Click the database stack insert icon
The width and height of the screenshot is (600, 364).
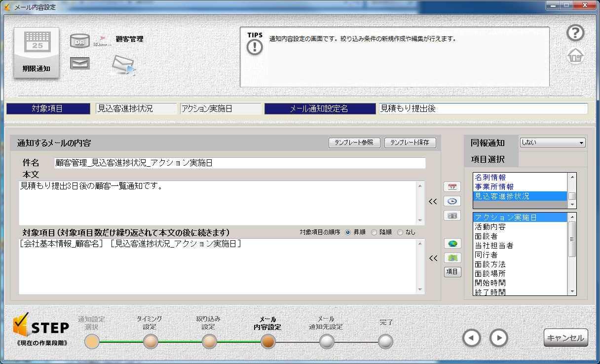coord(452,216)
